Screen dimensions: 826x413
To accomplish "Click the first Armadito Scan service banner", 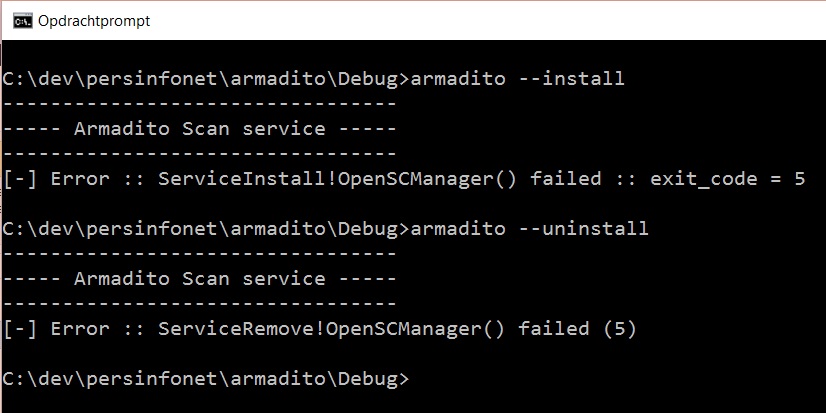I will tap(200, 129).
